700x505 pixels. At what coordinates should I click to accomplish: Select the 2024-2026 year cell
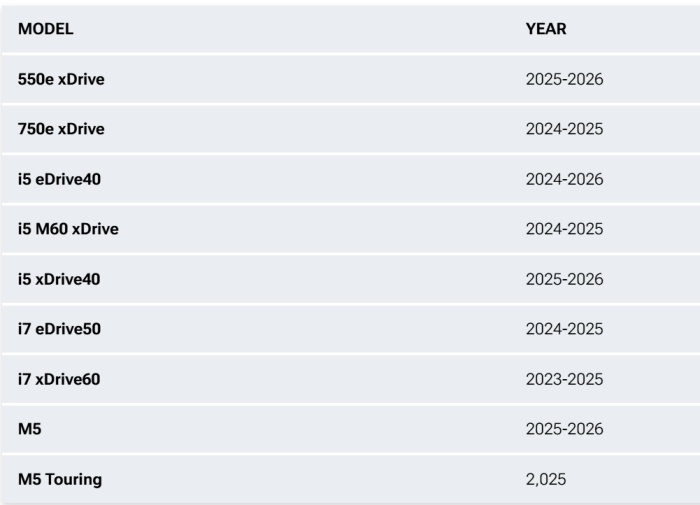click(x=564, y=179)
